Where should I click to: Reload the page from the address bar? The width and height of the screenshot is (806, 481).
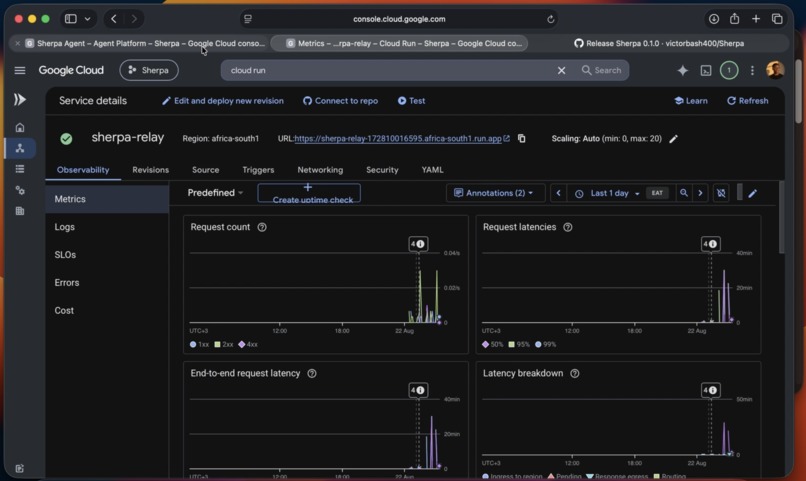[x=551, y=19]
